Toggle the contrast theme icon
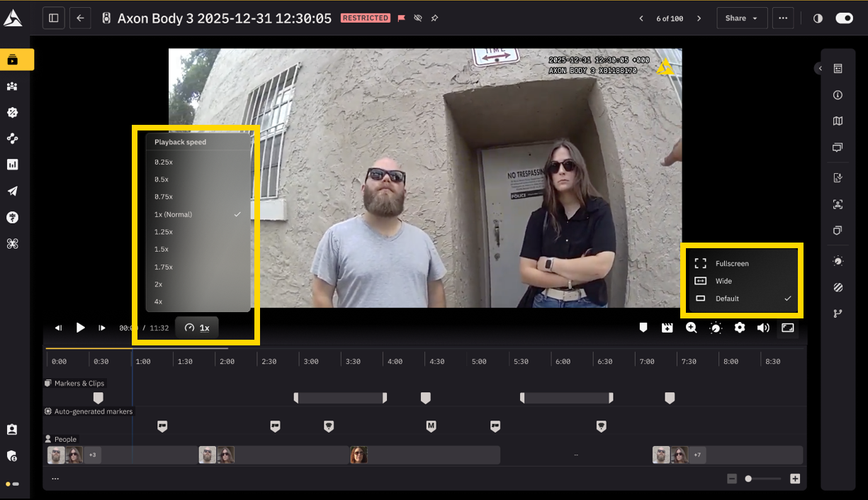The height and width of the screenshot is (500, 868). pyautogui.click(x=818, y=18)
